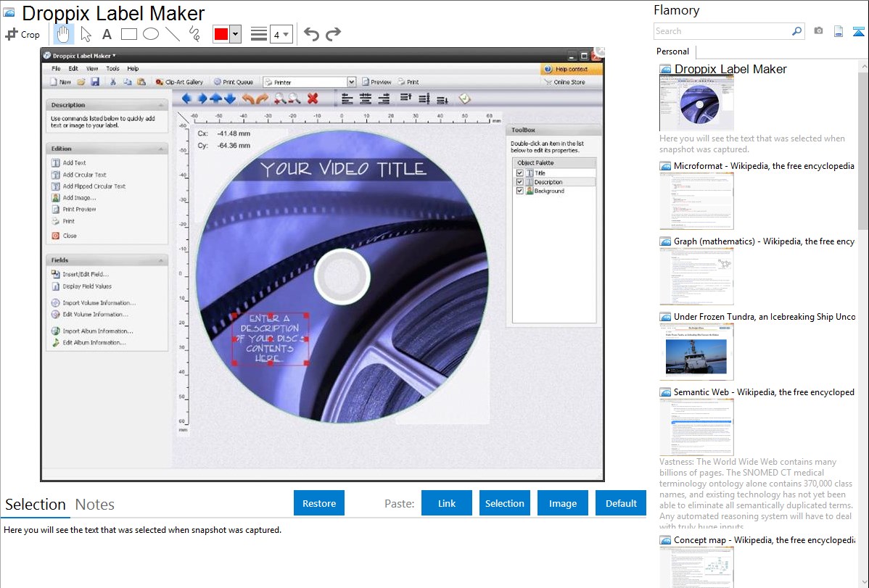
Task: Click Clip-Art Gallery in Droppix toolbar
Action: pos(180,82)
